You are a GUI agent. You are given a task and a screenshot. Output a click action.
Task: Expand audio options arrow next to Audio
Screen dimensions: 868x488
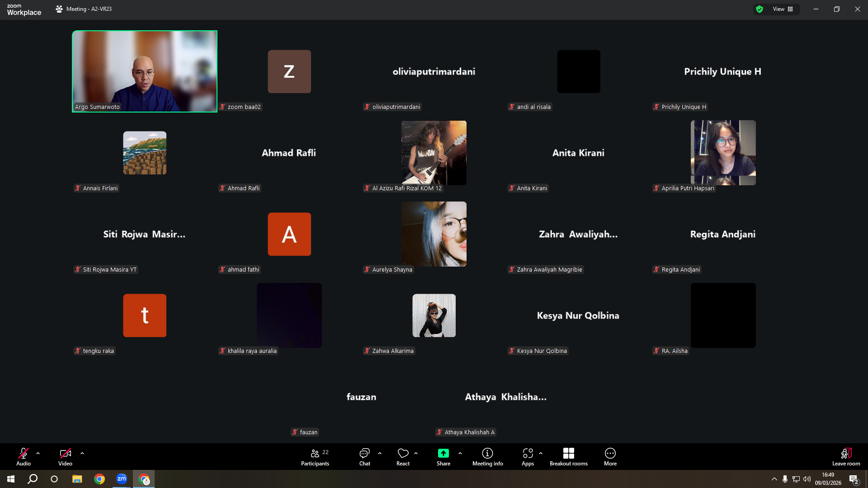coord(38,453)
